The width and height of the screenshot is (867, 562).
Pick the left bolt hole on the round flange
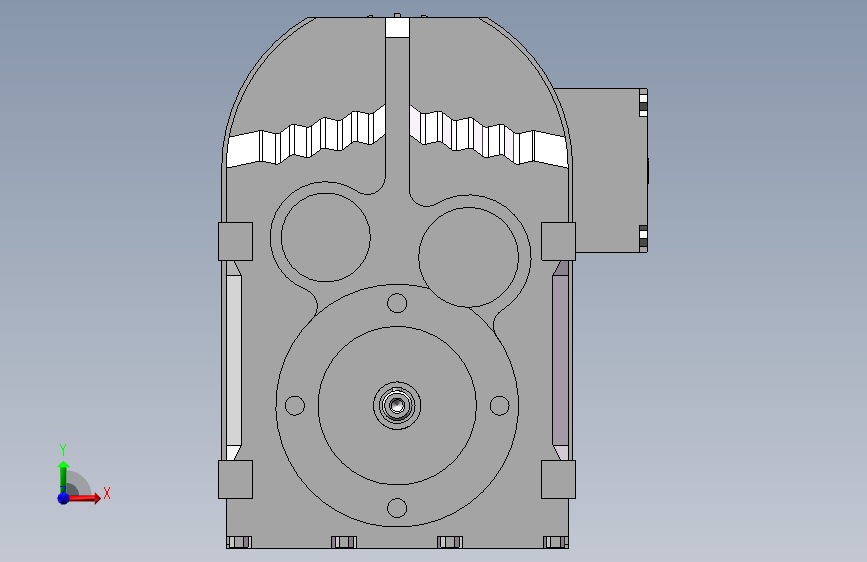click(x=295, y=405)
